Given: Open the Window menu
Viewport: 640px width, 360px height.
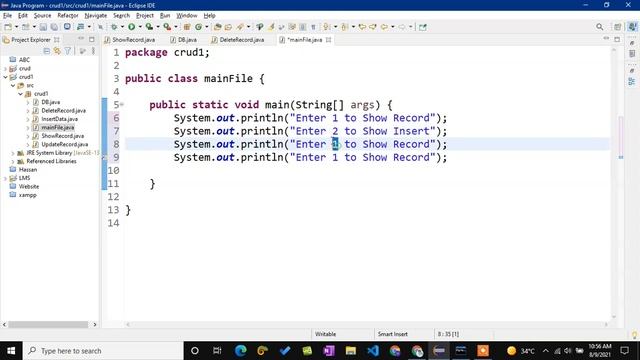Looking at the screenshot, I should (187, 16).
